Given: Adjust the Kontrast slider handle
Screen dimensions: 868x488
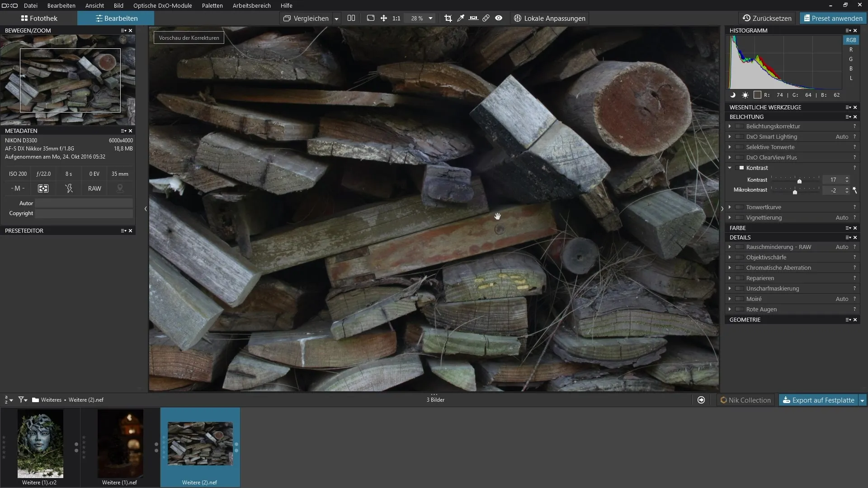Looking at the screenshot, I should pyautogui.click(x=799, y=181).
